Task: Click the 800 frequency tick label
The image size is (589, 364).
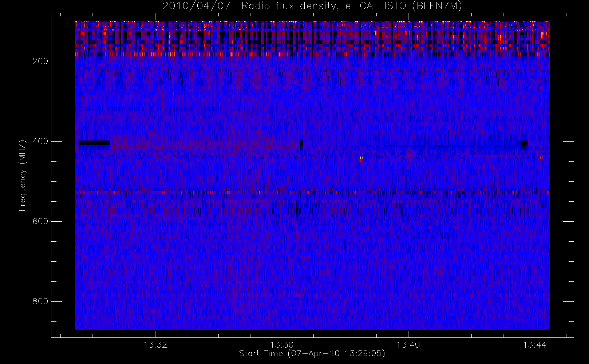Action: coord(40,301)
